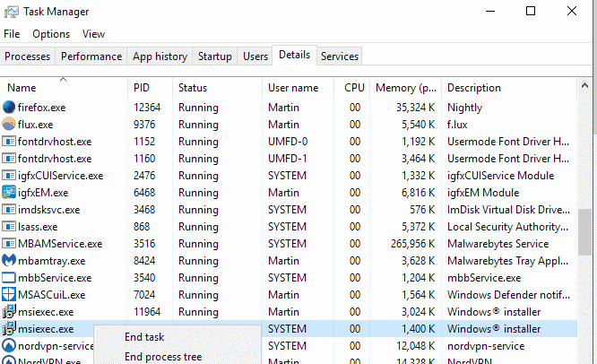Select the flux.exe row name
This screenshot has width=597, height=364.
35,125
